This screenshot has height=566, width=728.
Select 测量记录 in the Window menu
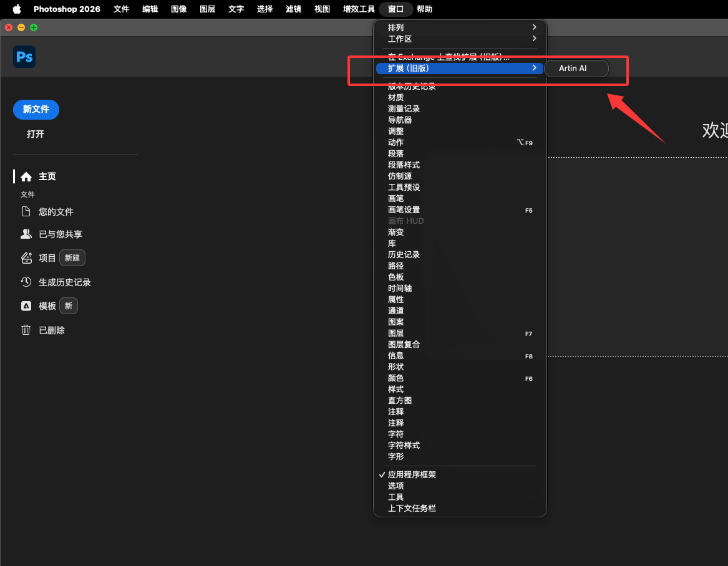click(x=460, y=108)
